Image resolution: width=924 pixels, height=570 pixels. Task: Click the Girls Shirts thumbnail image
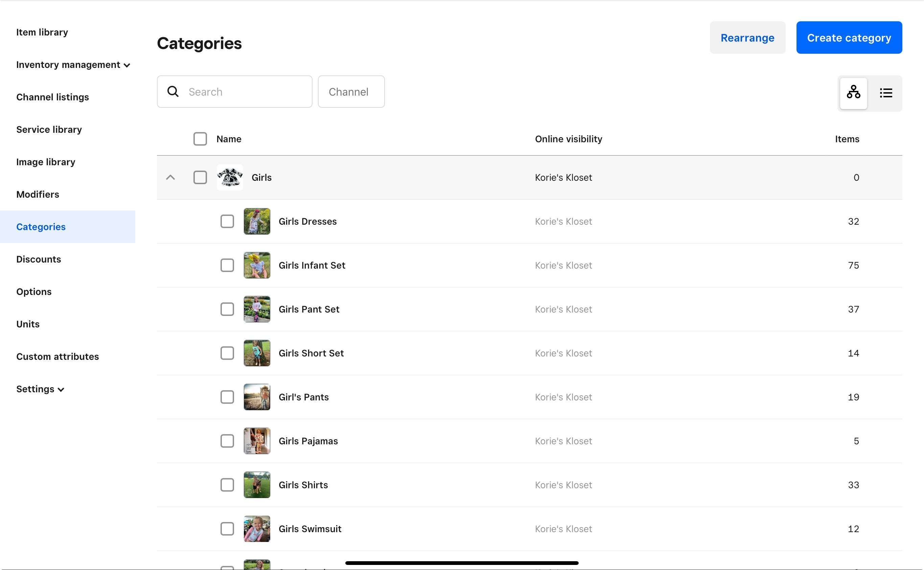pyautogui.click(x=257, y=485)
